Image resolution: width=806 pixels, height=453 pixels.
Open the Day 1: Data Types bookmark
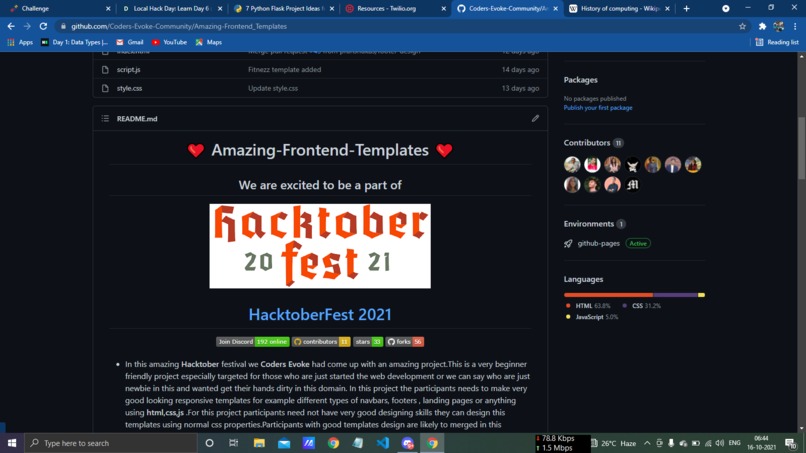pyautogui.click(x=75, y=42)
